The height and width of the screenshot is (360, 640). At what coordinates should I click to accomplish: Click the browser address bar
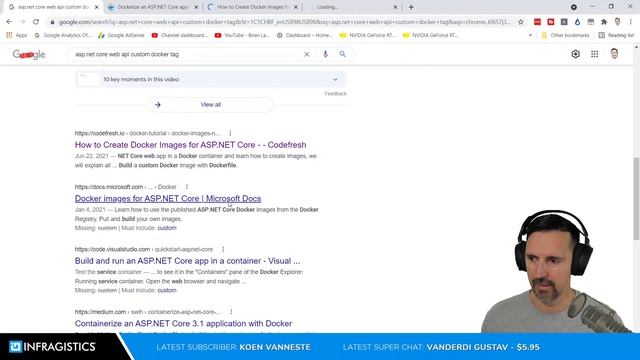[284, 22]
